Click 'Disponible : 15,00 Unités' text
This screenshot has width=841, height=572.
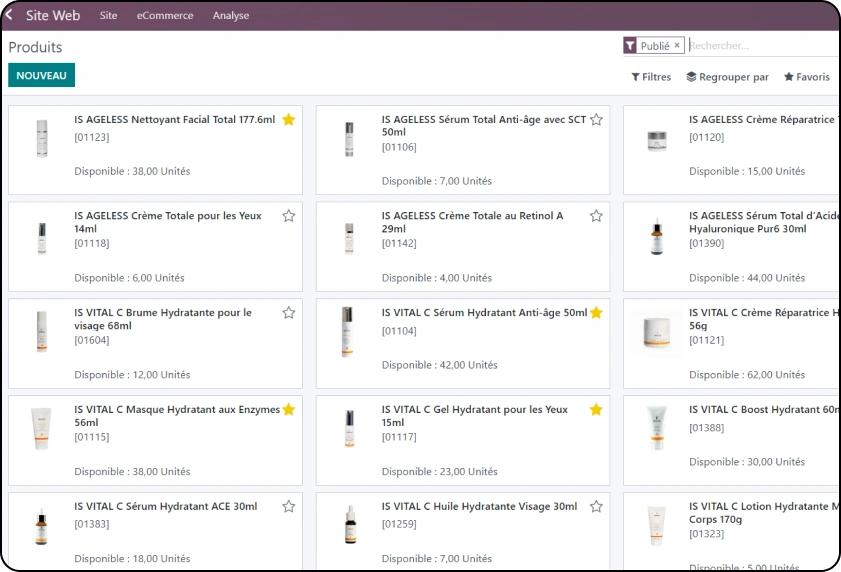[x=747, y=171]
